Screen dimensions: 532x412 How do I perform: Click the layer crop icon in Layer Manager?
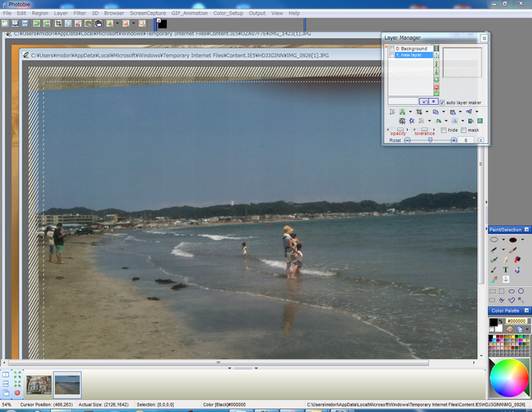(x=419, y=112)
